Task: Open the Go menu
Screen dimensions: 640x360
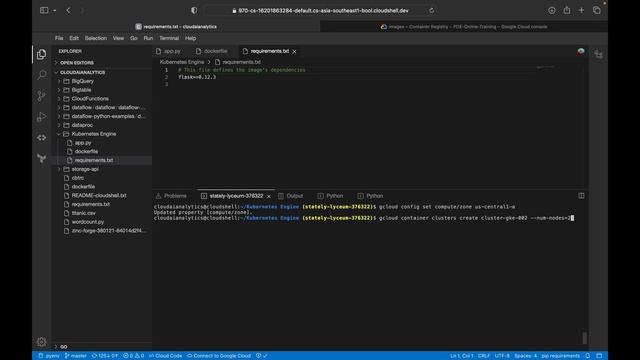Action: tap(133, 38)
